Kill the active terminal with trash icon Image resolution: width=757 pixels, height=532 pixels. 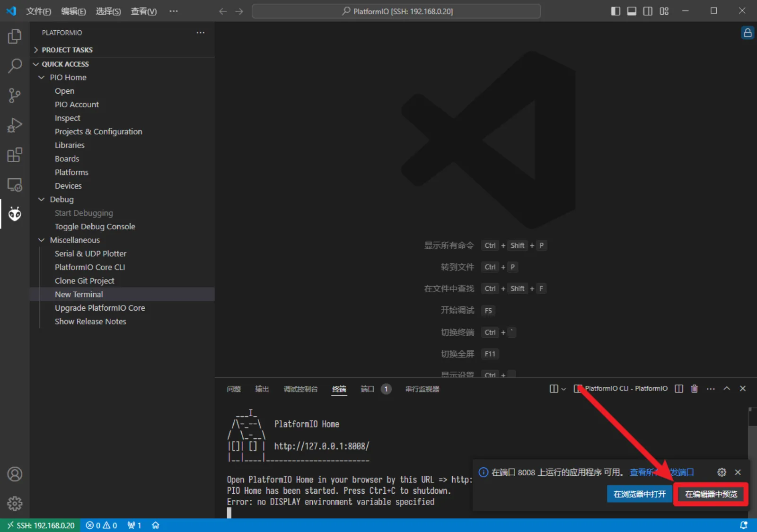(694, 388)
